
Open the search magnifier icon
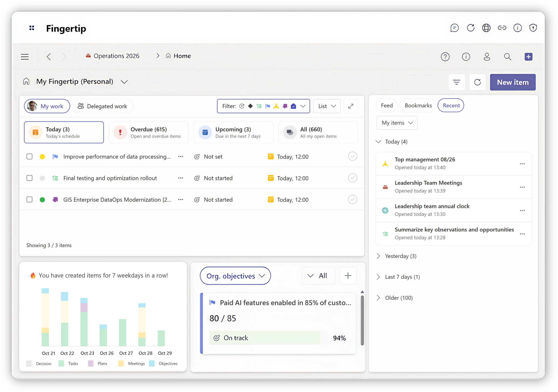(x=507, y=57)
